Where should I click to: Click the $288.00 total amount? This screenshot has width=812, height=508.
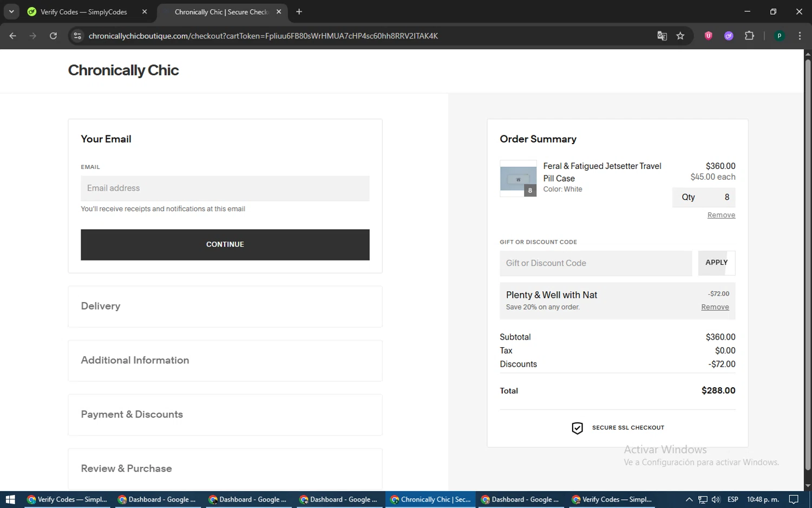coord(718,390)
